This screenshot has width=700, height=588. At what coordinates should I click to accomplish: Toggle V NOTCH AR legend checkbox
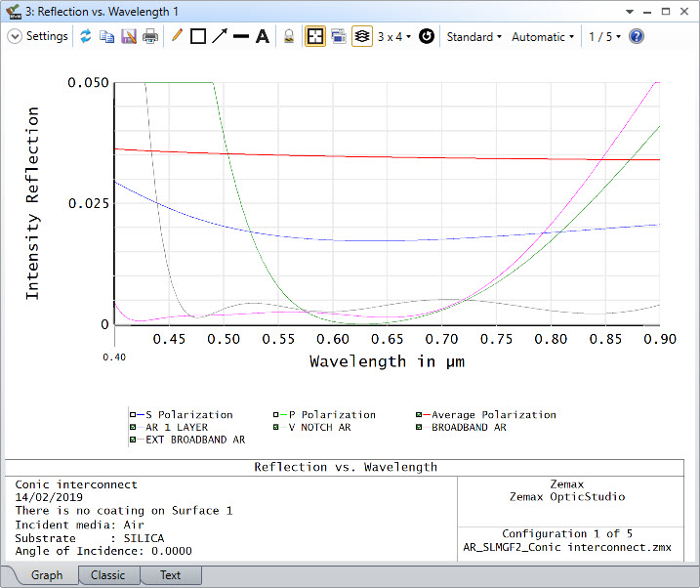click(276, 427)
